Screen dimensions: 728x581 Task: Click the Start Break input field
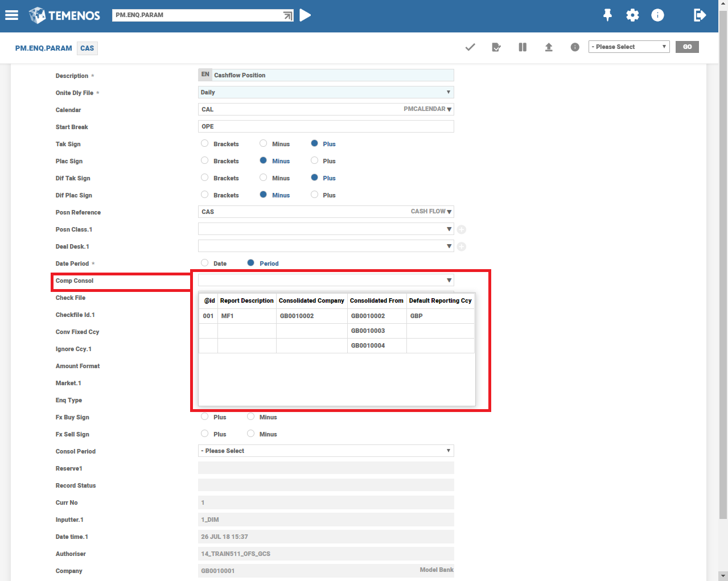pyautogui.click(x=326, y=126)
